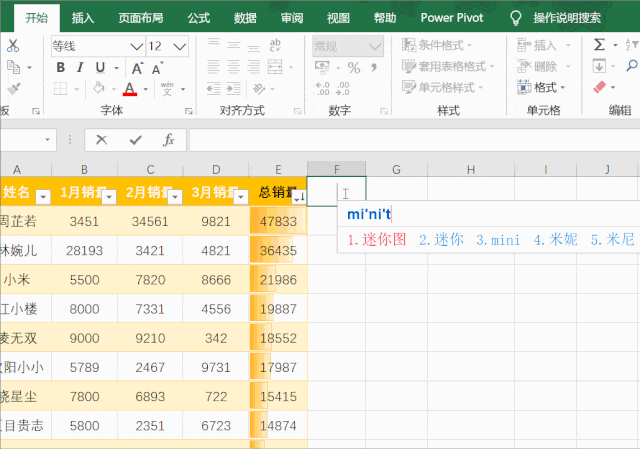Confirm entry with formula bar checkmark
Viewport: 640px width, 449px height.
(135, 140)
